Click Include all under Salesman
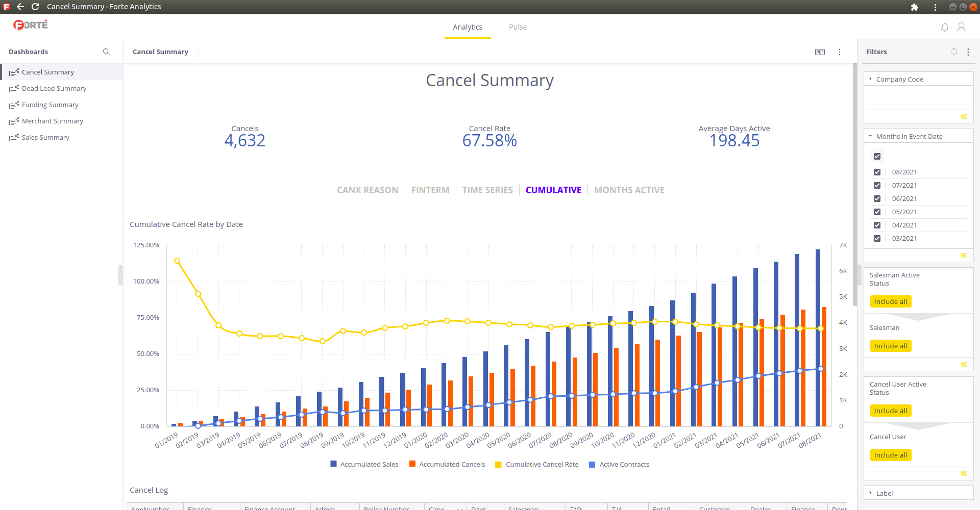The width and height of the screenshot is (980, 510). click(x=890, y=346)
